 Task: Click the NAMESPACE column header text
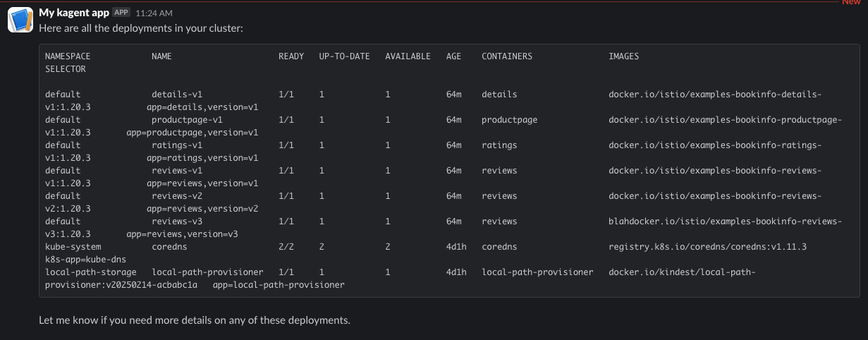tap(68, 56)
